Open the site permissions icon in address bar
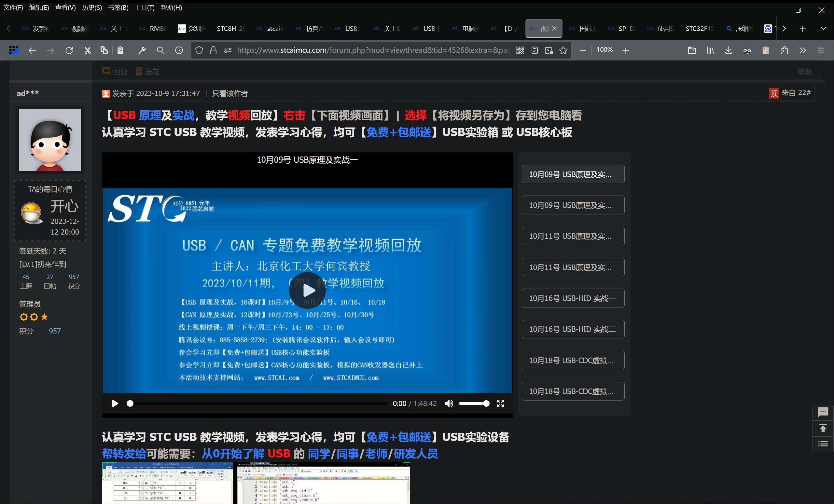 coord(228,50)
